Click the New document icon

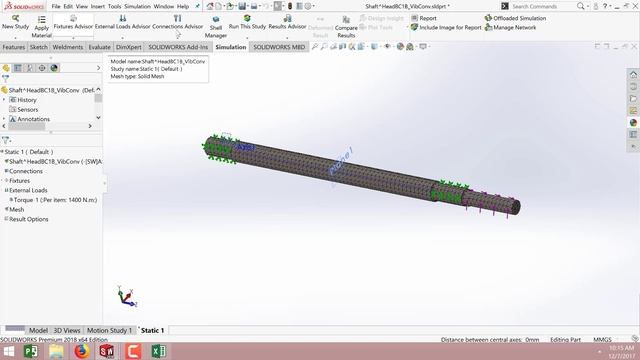click(x=219, y=6)
